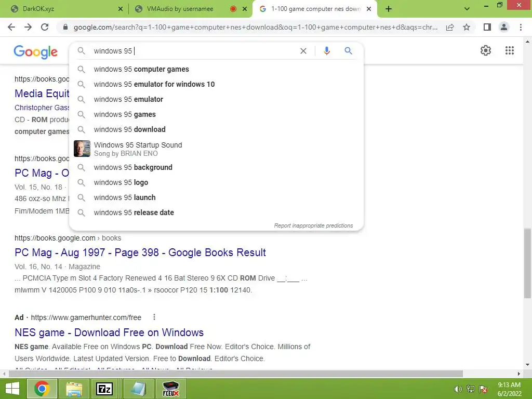532x399 pixels.
Task: Click the share page icon in address bar
Action: pos(450,27)
